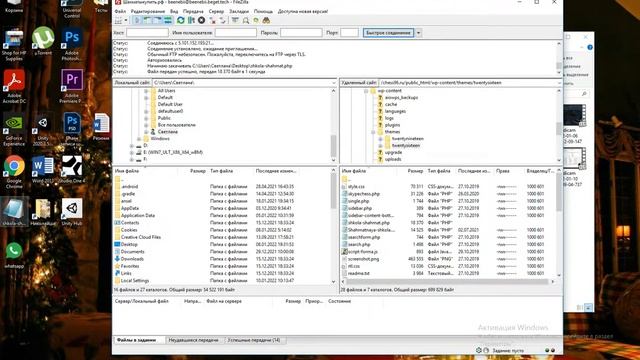Screen dimensions: 640x360
Task: Toggle processing of the transfer queue
Action: click(191, 20)
